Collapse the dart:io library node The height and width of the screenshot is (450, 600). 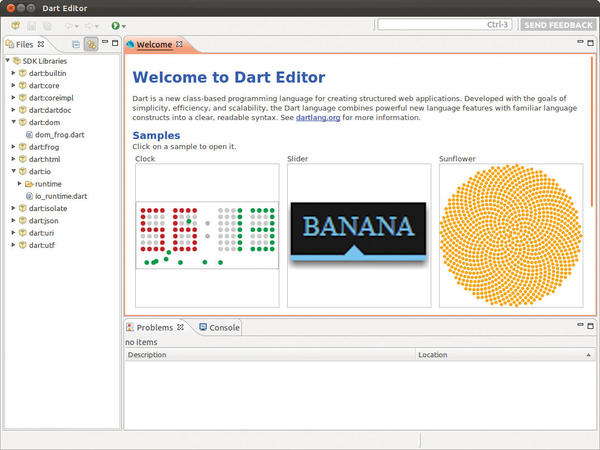click(13, 171)
